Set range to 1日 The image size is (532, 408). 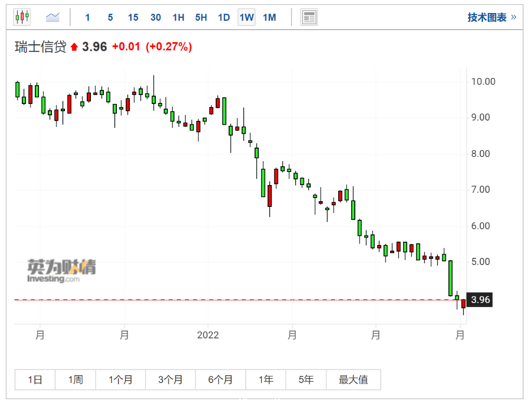pos(35,379)
